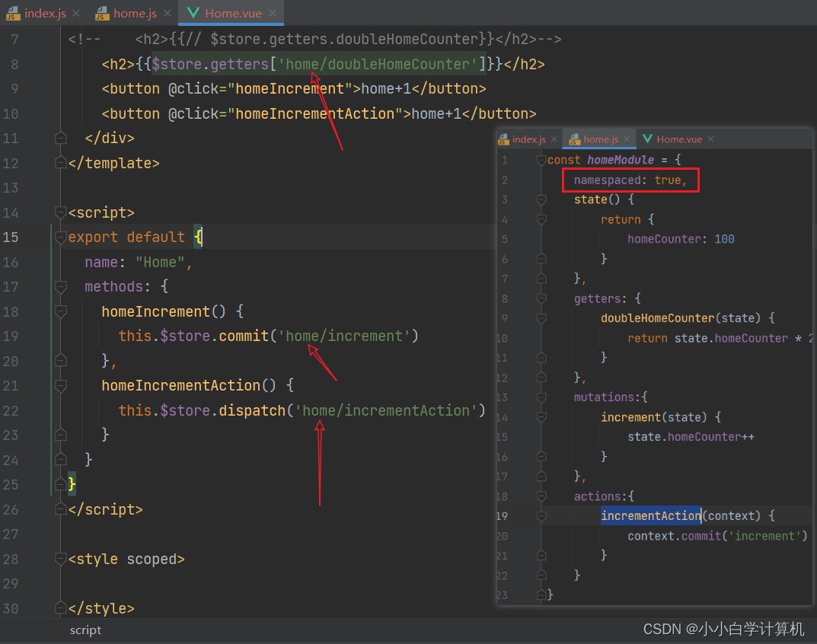This screenshot has width=817, height=644.
Task: Open index.js tab in the inset editor
Action: (x=528, y=139)
